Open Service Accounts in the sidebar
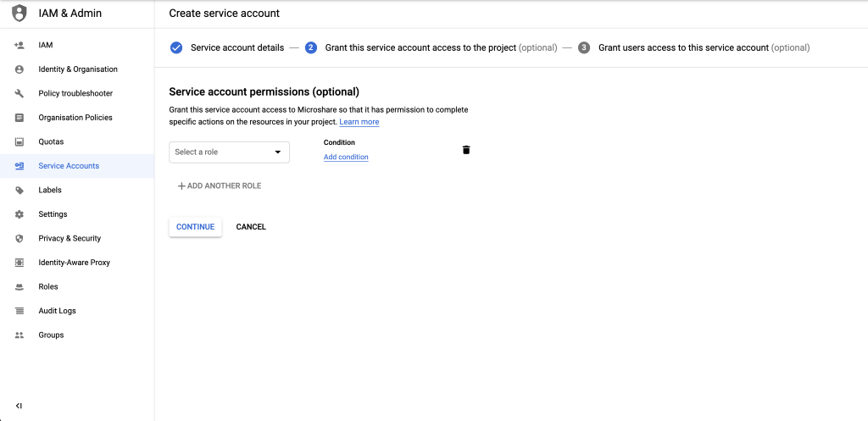This screenshot has height=421, width=868. (69, 166)
